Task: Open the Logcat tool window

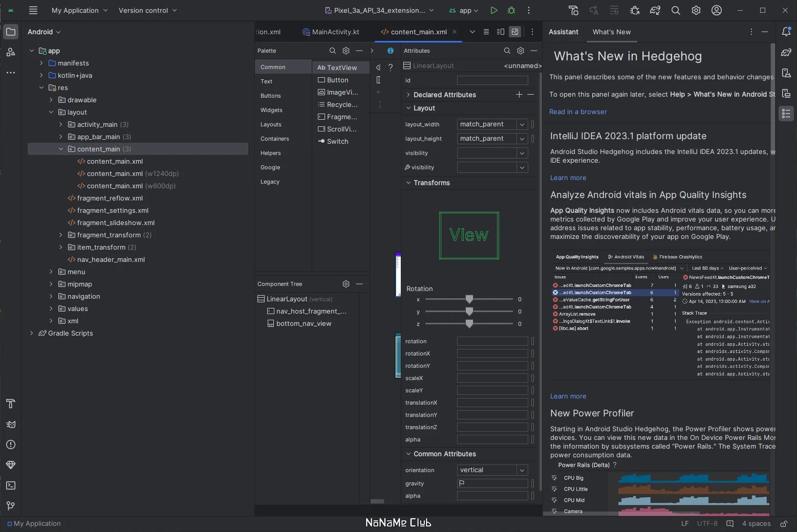Action: tap(11, 424)
